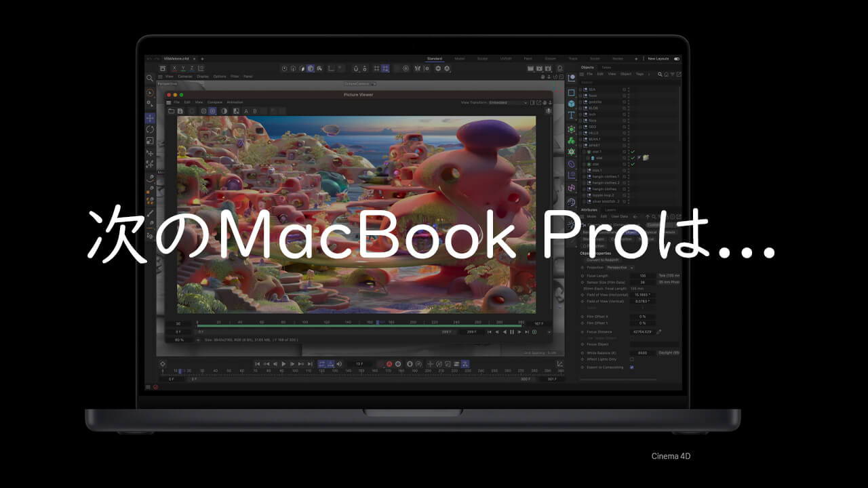Click the sound speaker icon in timeline bar
Screen dimensions: 868x488
(x=339, y=364)
